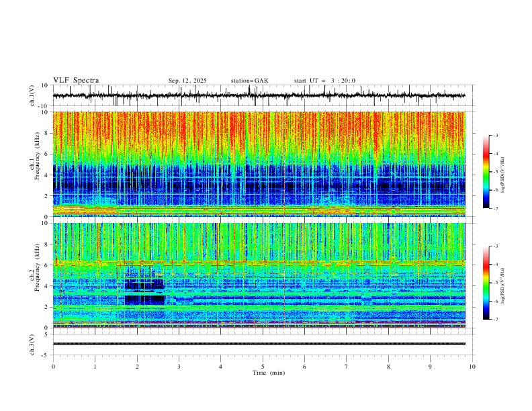Click time-axis tick label '5'
The height and width of the screenshot is (411, 532).
tap(263, 367)
